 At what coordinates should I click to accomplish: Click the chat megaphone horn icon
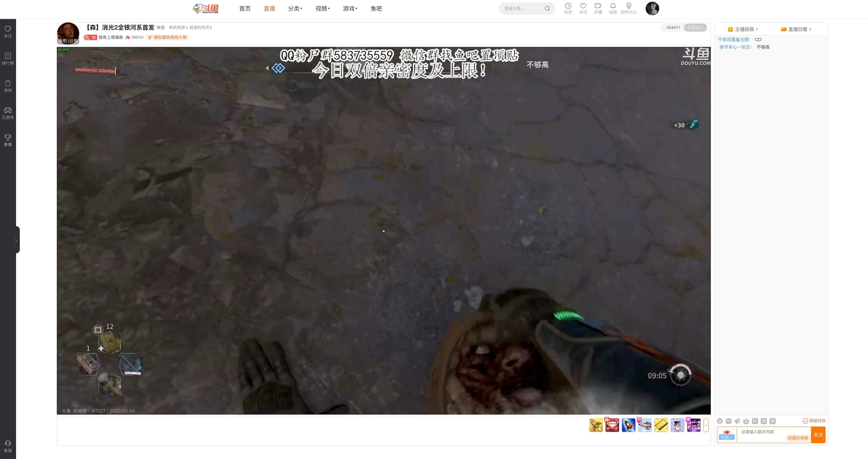coord(737,421)
